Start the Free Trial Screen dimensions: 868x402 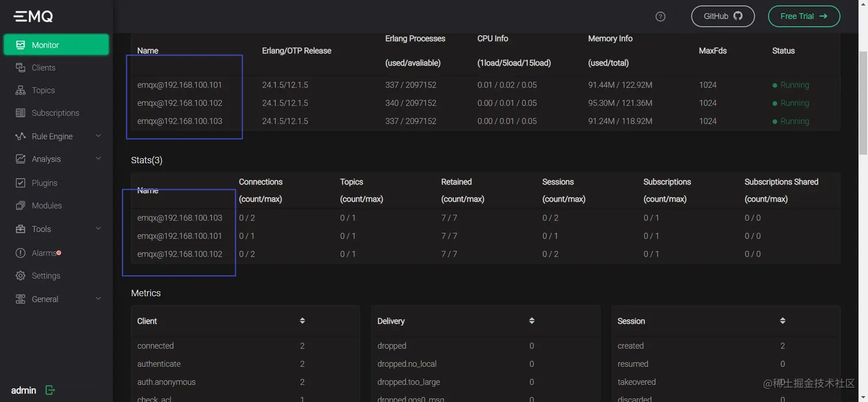pos(804,16)
